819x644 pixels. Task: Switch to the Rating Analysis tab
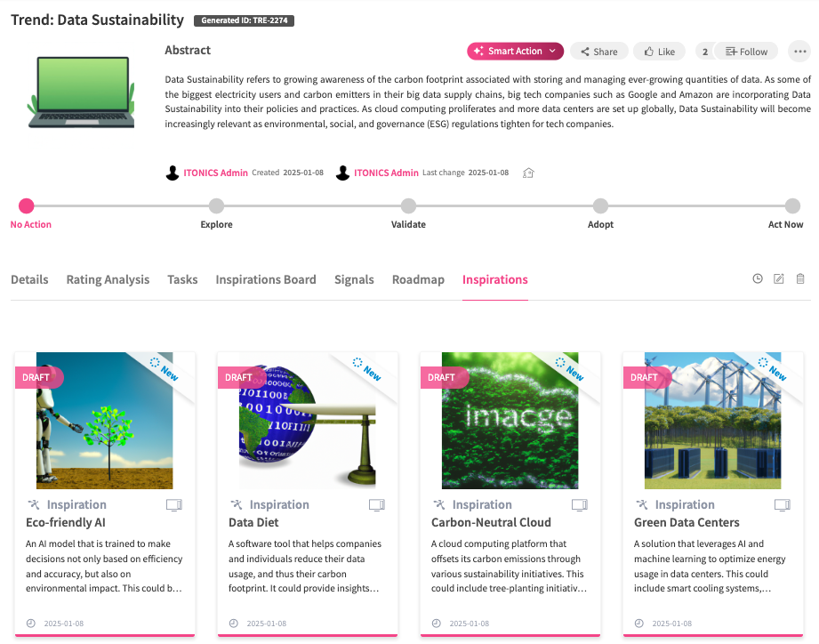[x=108, y=279]
